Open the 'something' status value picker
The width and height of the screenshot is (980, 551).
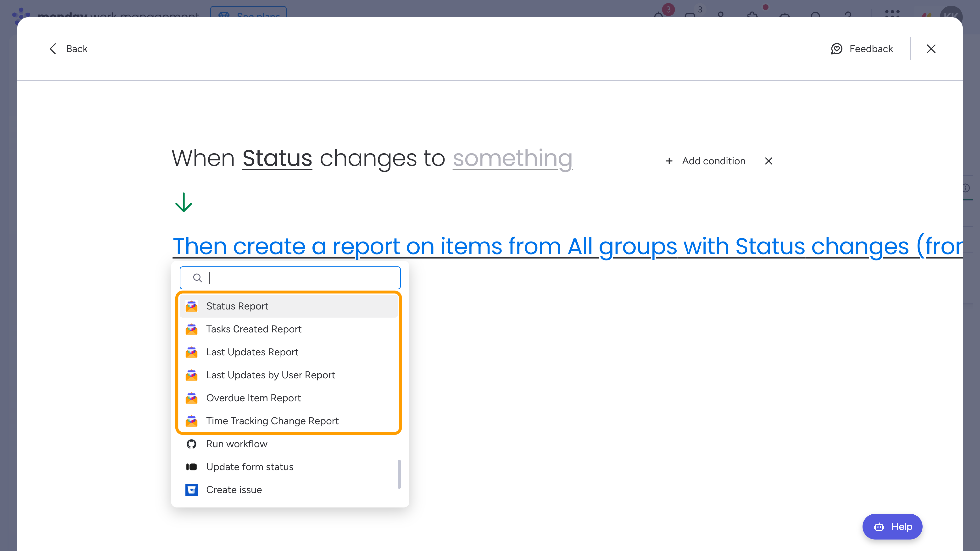[x=512, y=158]
